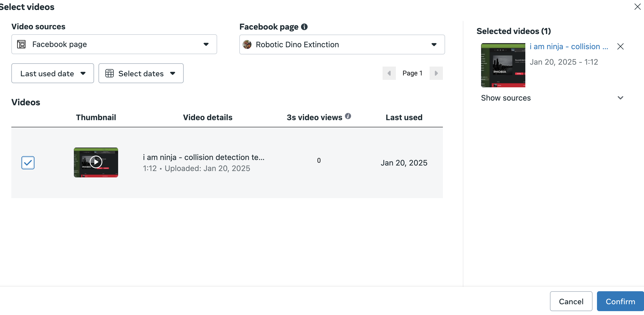Remove selected video with X icon
This screenshot has width=644, height=315.
pos(620,47)
